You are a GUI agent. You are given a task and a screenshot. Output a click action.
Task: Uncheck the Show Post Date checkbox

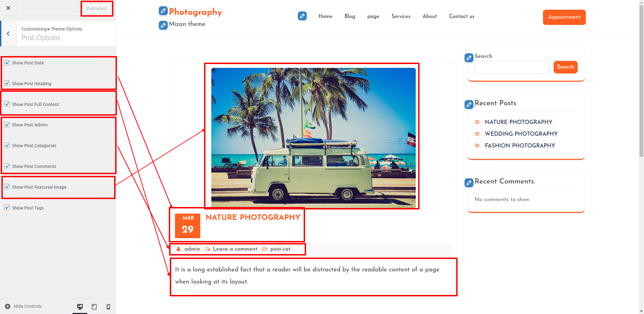tap(7, 63)
